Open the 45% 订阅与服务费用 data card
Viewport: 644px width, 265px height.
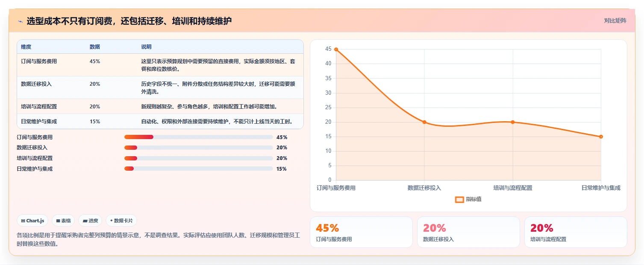pyautogui.click(x=361, y=232)
